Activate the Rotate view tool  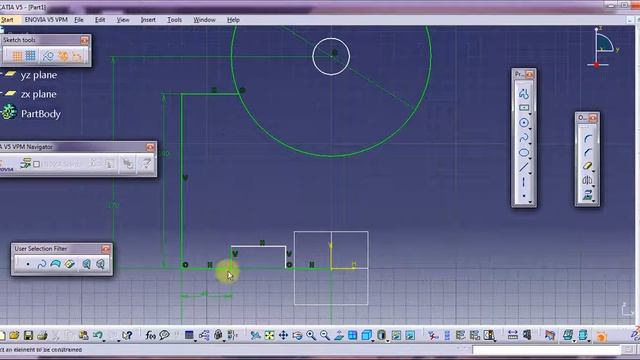pyautogui.click(x=297, y=336)
